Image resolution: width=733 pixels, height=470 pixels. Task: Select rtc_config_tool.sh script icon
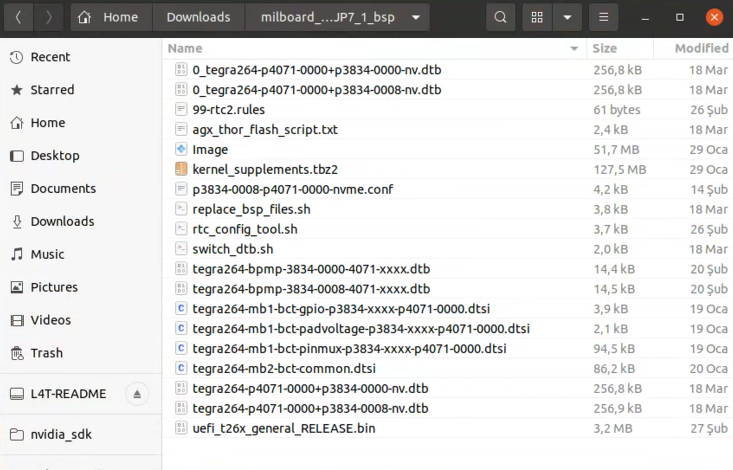[181, 229]
